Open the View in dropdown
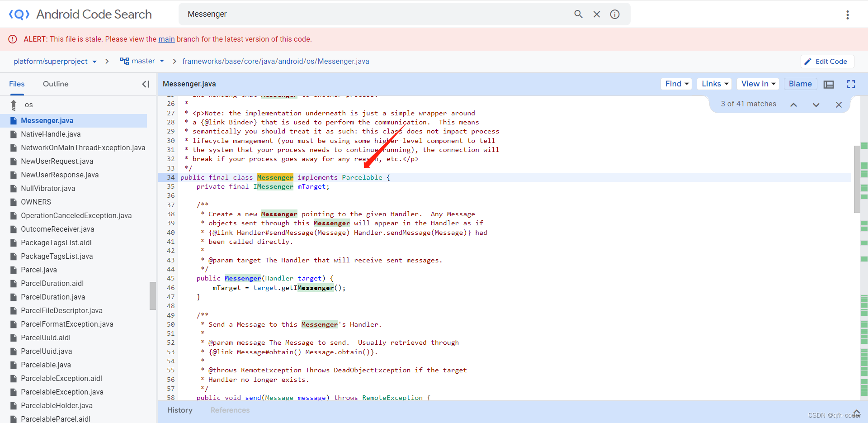The image size is (868, 423). pos(758,84)
